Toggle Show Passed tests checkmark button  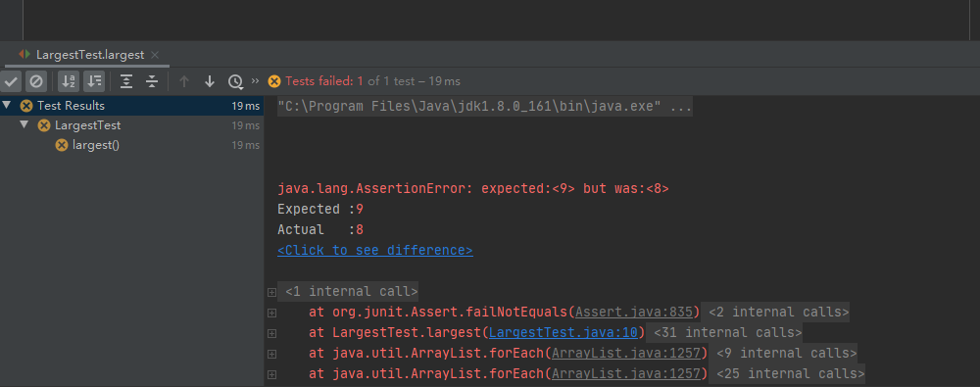tap(11, 81)
